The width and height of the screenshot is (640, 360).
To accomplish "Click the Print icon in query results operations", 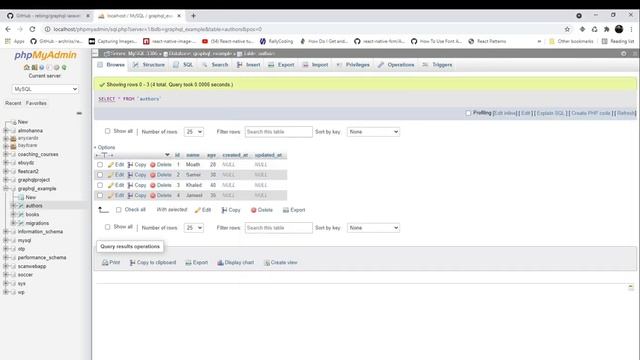I will point(105,262).
